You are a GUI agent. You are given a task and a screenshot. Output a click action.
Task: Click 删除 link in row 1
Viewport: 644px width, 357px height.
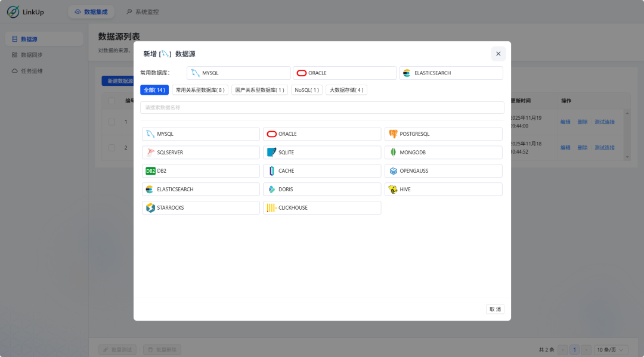(583, 122)
